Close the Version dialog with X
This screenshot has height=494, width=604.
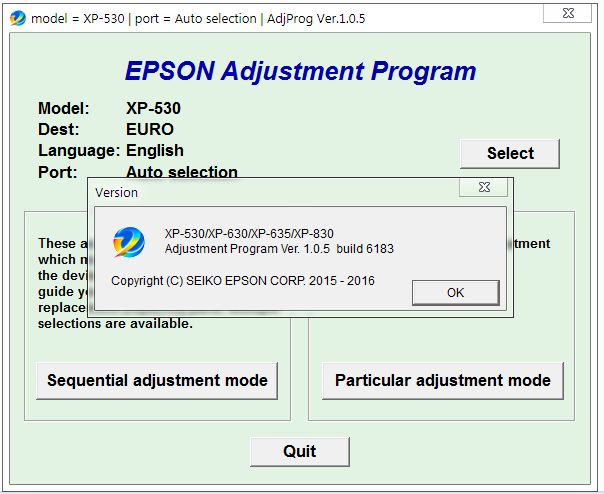(x=483, y=187)
